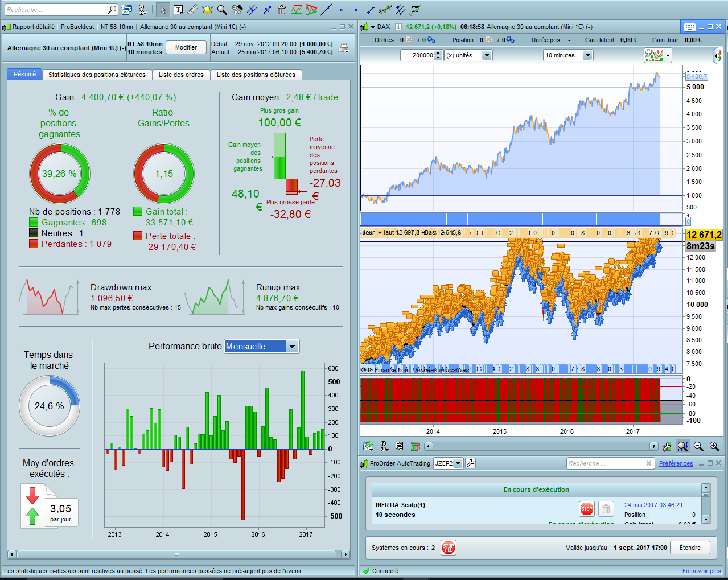Open the 24 mai 2017 08:46:21 link
Viewport: 728px width, 580px height.
point(653,505)
